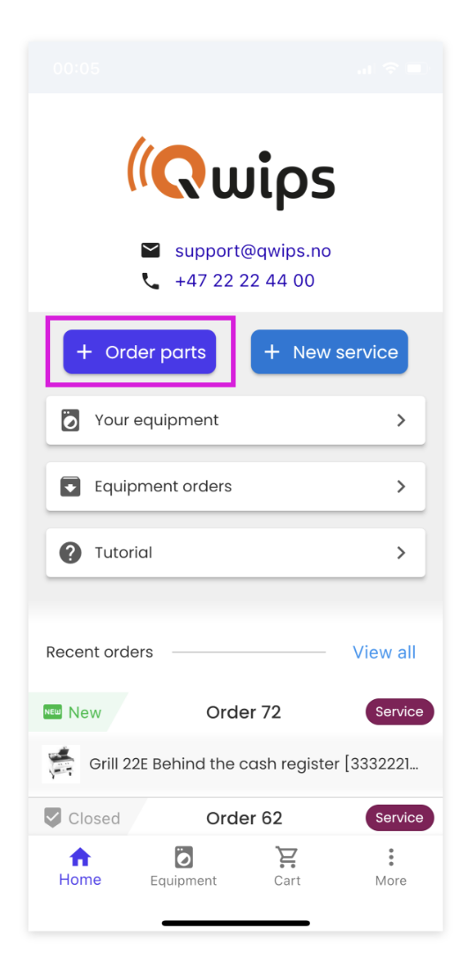Click View all recent orders link
Image resolution: width=474 pixels, height=980 pixels.
[384, 652]
